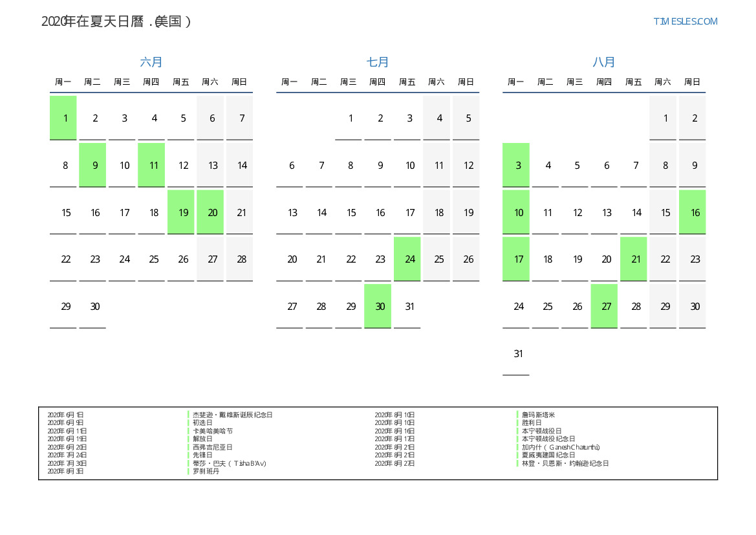Viewport: 756px width, 535px height.
Task: Click the 七月 month heading
Action: click(378, 62)
